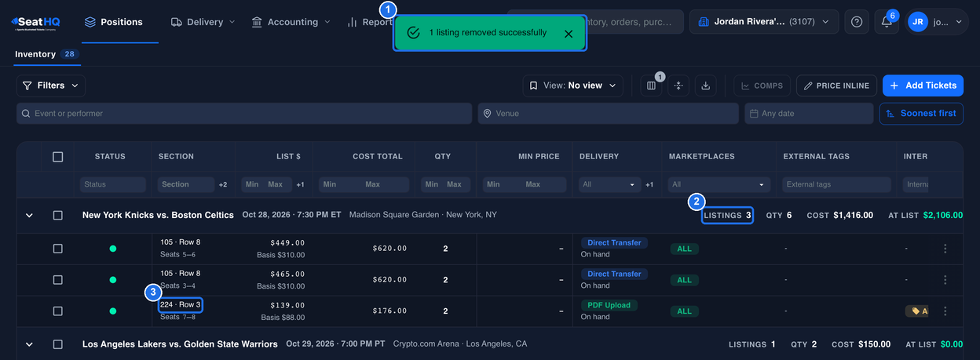Click the PRICE INLINE button
Screen dimensions: 980x360
836,85
